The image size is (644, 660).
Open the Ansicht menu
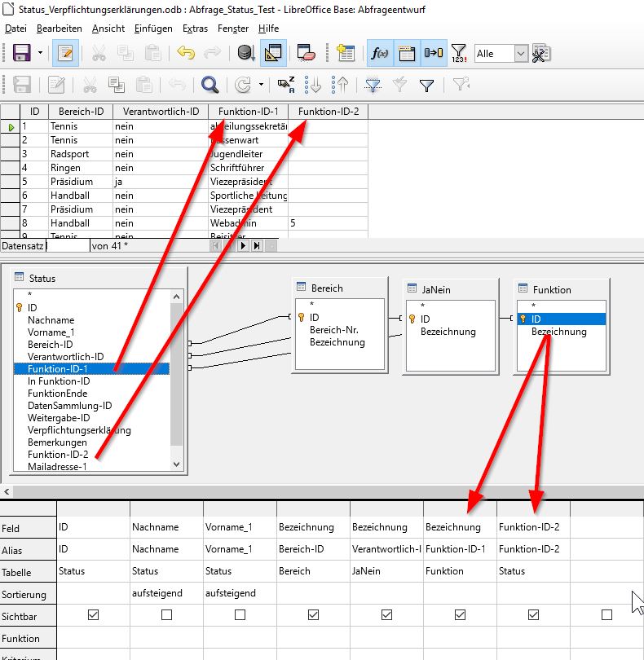point(108,29)
